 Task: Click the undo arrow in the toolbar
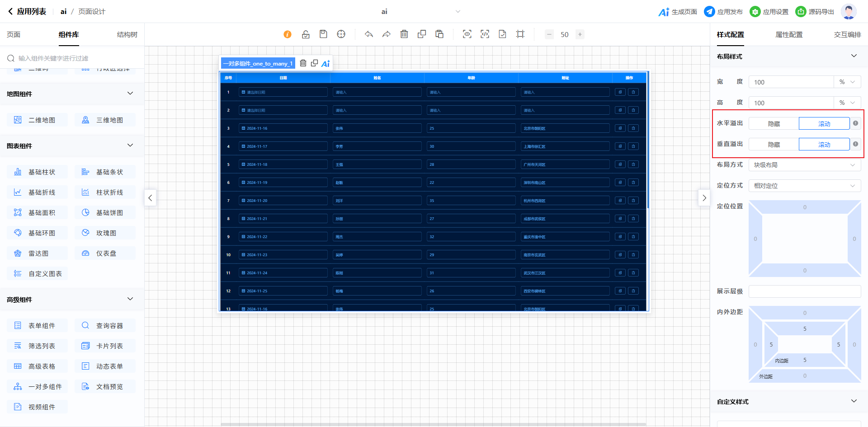point(369,34)
